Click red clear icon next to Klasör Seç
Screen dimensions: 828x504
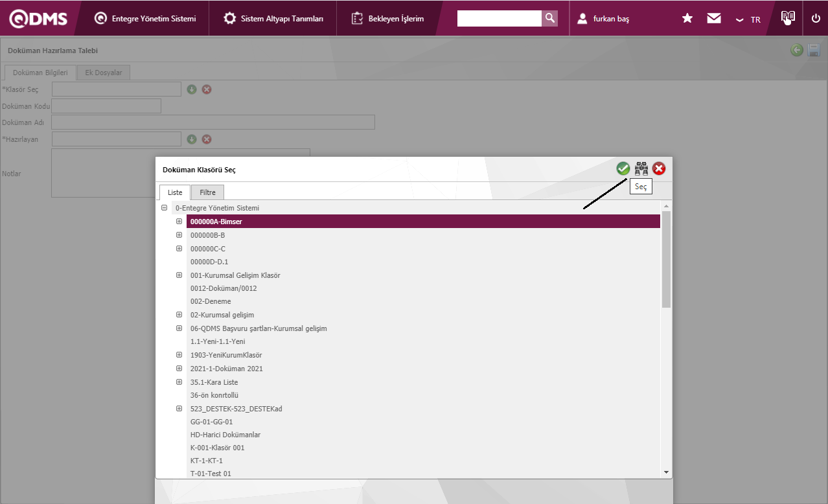coord(207,89)
